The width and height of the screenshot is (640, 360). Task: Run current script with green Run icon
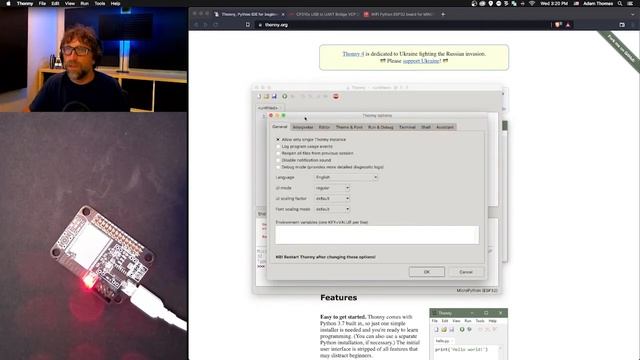pyautogui.click(x=284, y=96)
